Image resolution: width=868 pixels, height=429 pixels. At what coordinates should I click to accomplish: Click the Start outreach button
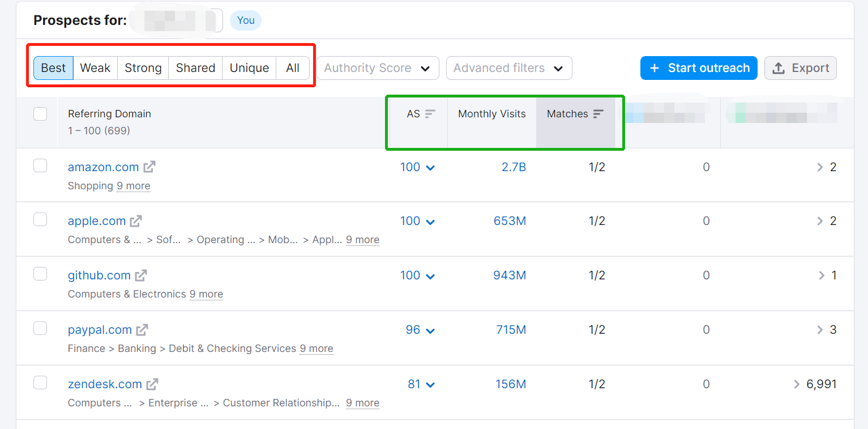click(x=698, y=68)
